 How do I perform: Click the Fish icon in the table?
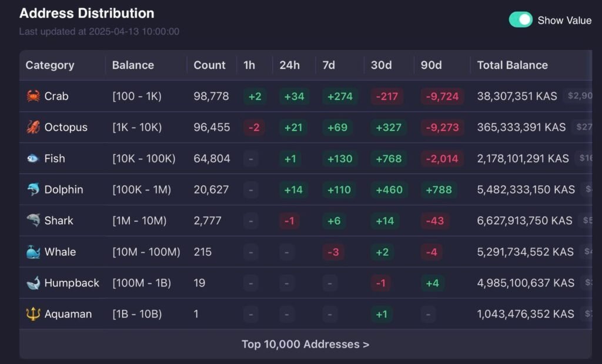33,158
